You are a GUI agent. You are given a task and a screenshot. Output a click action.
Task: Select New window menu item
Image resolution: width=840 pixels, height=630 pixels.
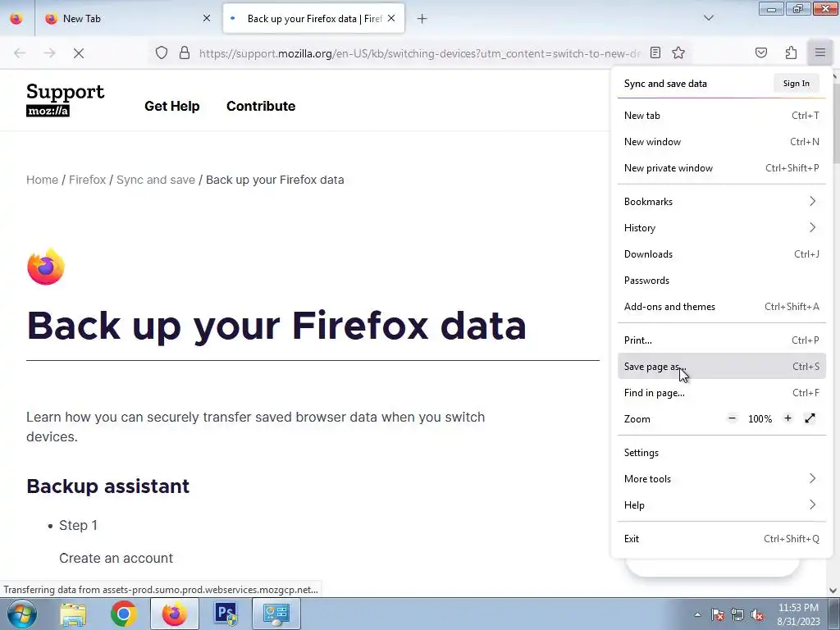(722, 141)
